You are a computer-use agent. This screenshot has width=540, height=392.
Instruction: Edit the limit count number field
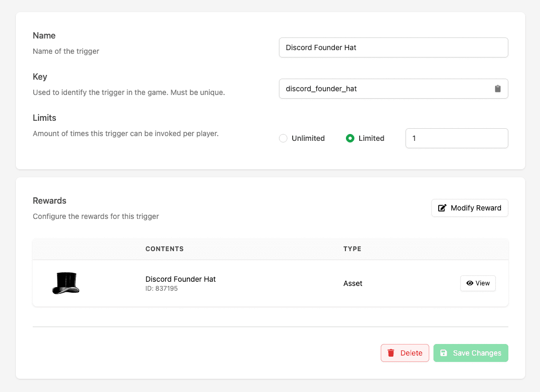(x=456, y=138)
